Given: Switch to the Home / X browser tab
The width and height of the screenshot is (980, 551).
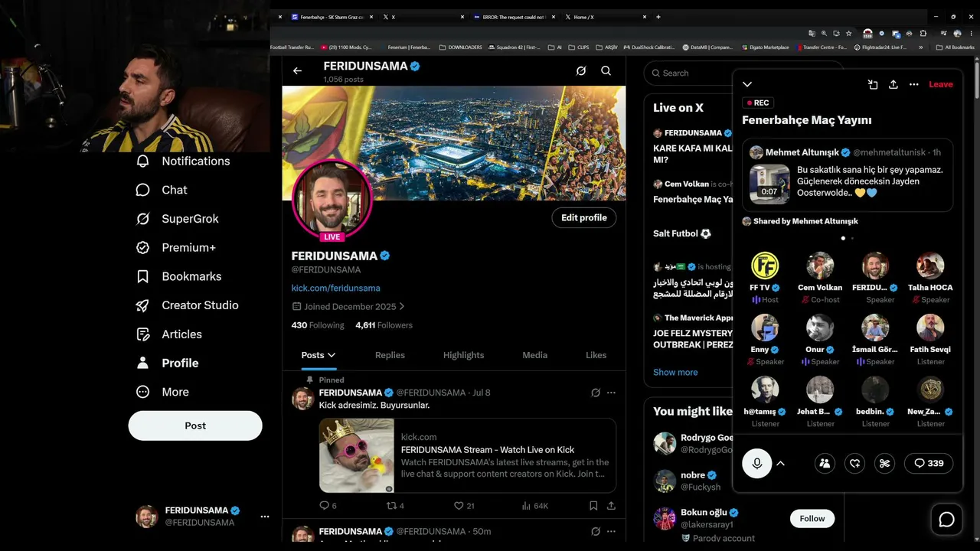Looking at the screenshot, I should tap(605, 17).
